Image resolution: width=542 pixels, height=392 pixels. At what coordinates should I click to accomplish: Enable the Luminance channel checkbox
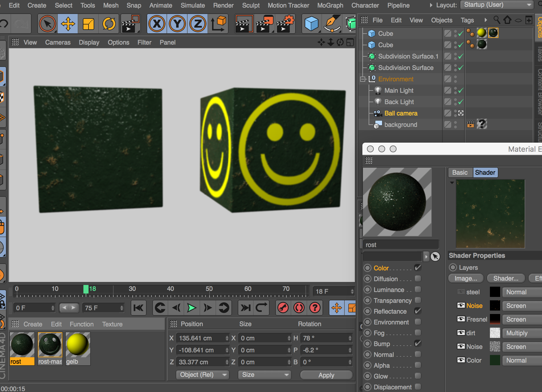pos(418,290)
